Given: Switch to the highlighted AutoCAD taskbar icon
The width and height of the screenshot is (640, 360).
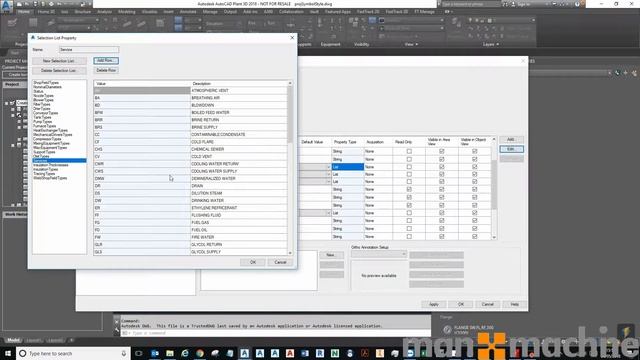Looking at the screenshot, I should pyautogui.click(x=244, y=353).
